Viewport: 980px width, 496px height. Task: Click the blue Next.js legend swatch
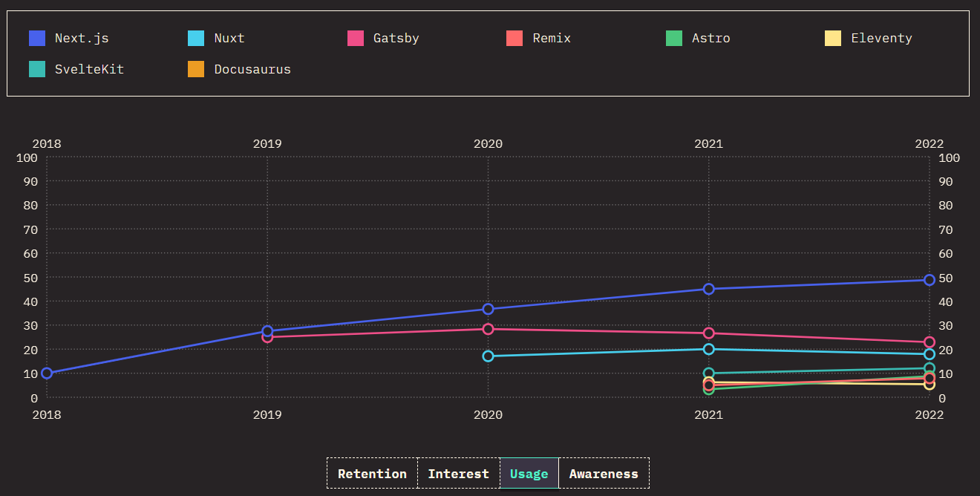click(x=37, y=38)
